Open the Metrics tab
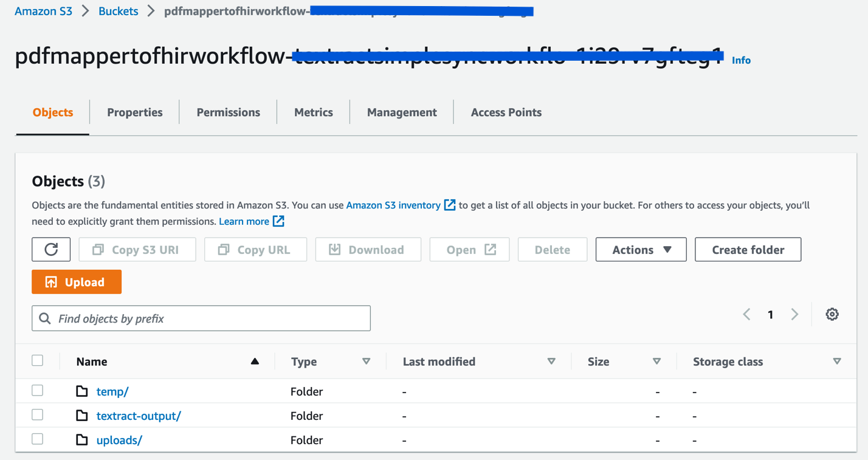 click(x=314, y=112)
